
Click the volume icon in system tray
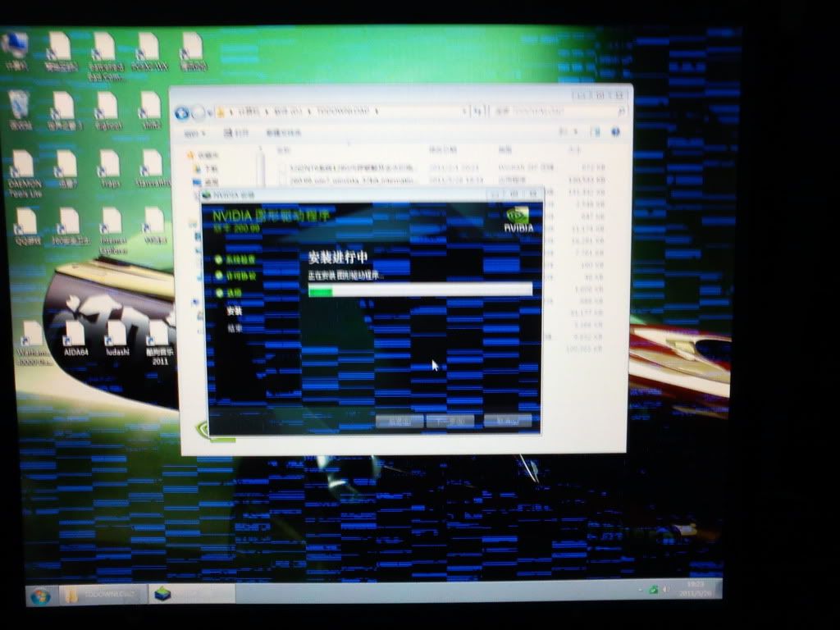(x=666, y=590)
